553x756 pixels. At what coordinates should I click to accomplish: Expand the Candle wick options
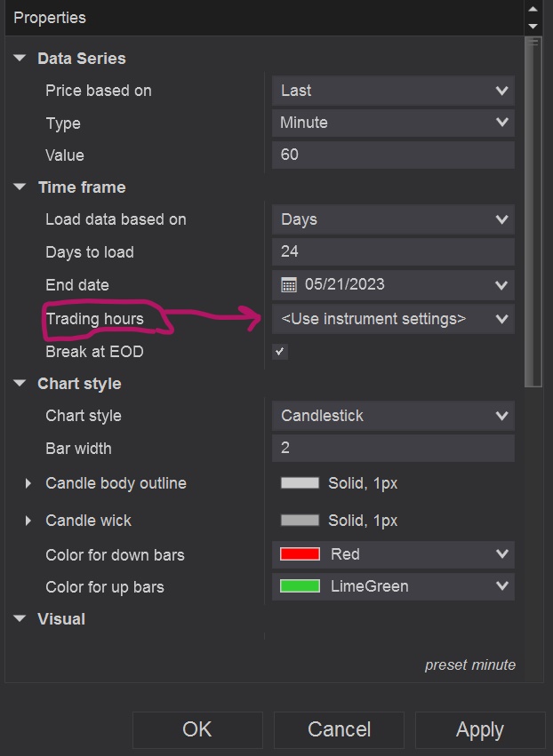coord(28,521)
